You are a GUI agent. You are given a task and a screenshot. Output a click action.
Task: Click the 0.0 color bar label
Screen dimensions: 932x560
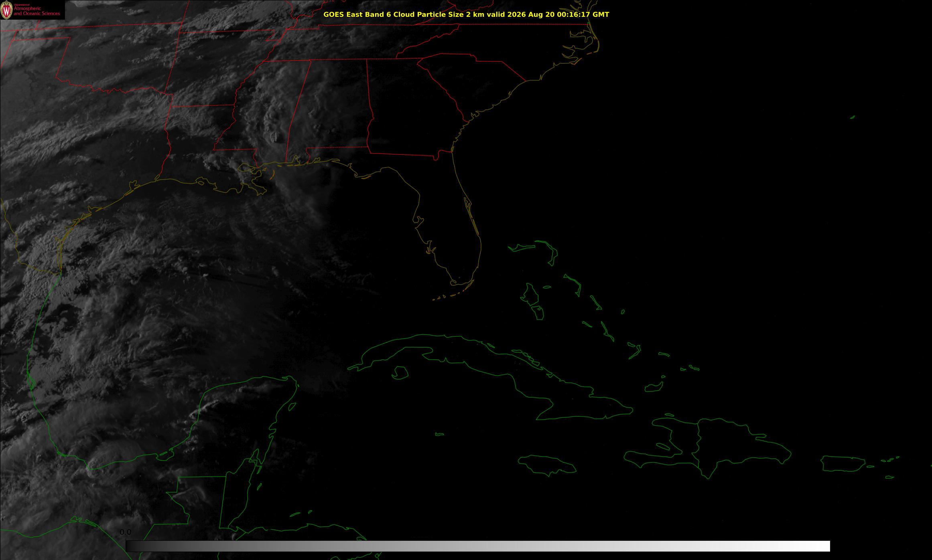point(126,532)
